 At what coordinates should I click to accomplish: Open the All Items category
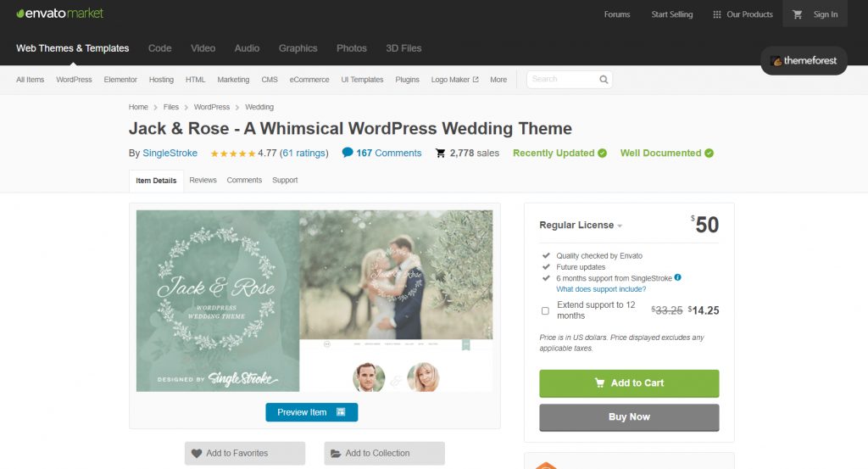point(30,80)
